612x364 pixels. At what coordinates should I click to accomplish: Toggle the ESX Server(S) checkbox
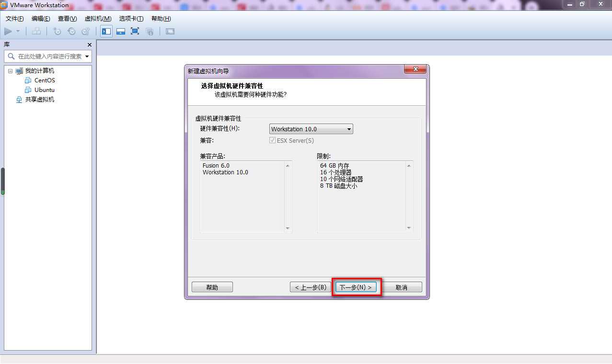click(272, 140)
